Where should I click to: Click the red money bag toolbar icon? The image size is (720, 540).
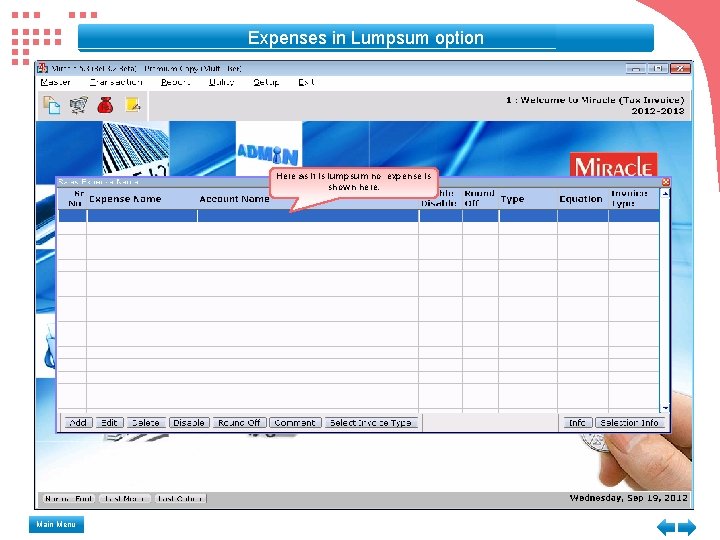(x=106, y=105)
